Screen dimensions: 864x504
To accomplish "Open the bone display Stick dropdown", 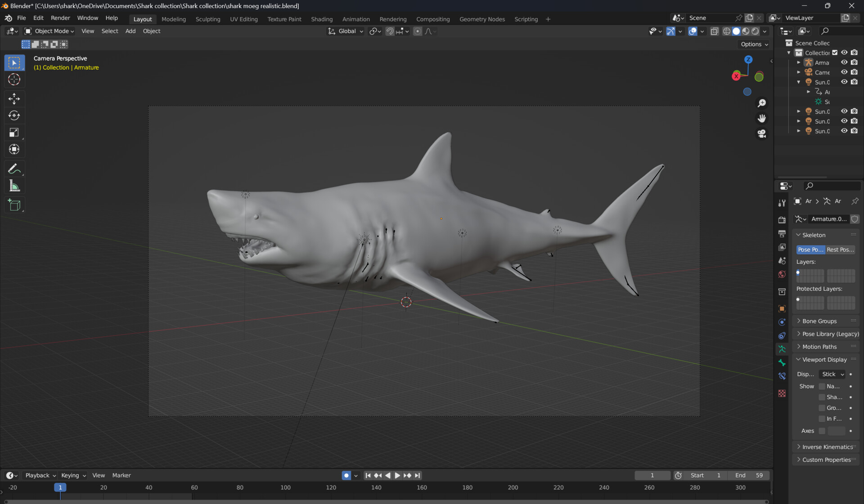I will 831,374.
